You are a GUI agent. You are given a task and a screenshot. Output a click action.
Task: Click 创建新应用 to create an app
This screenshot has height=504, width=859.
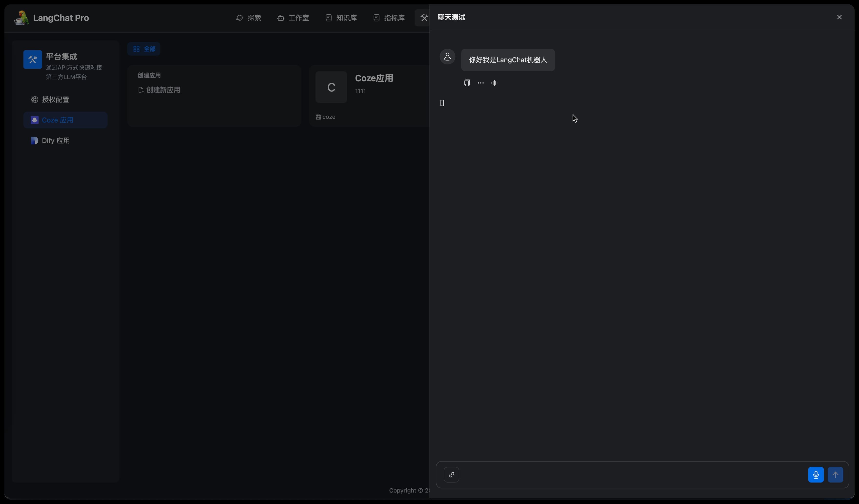(159, 90)
